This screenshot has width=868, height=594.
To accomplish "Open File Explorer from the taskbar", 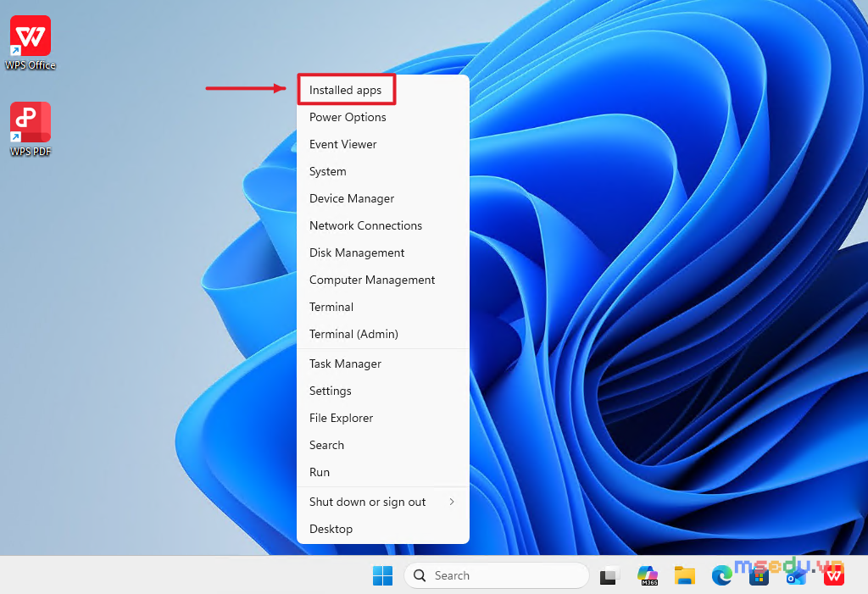I will pyautogui.click(x=684, y=575).
